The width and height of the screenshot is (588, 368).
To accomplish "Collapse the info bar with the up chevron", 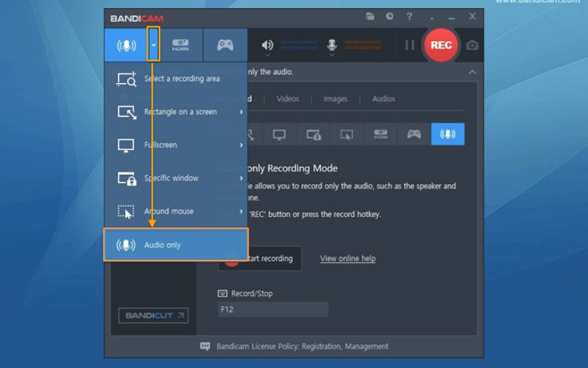I will pos(473,72).
